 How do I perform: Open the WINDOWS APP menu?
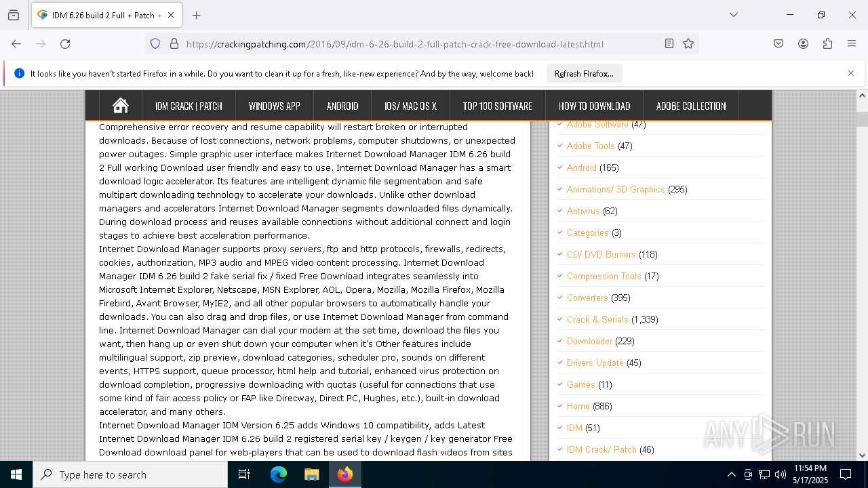point(275,106)
